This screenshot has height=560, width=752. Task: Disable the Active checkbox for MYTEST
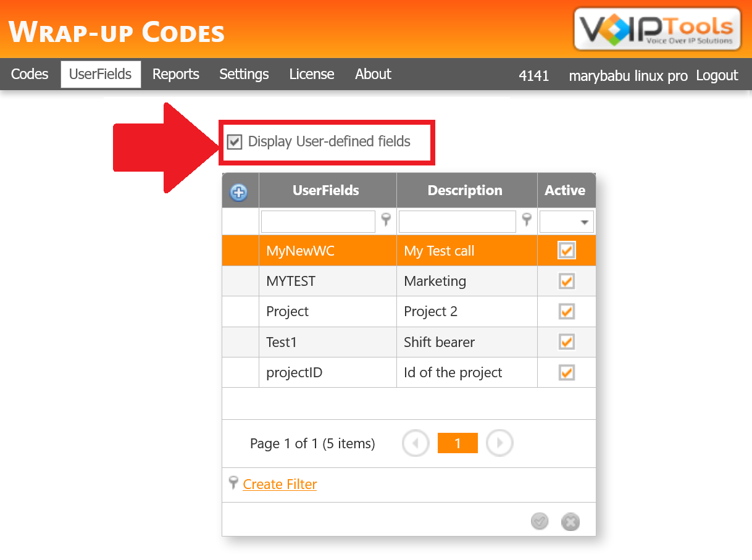pyautogui.click(x=566, y=280)
